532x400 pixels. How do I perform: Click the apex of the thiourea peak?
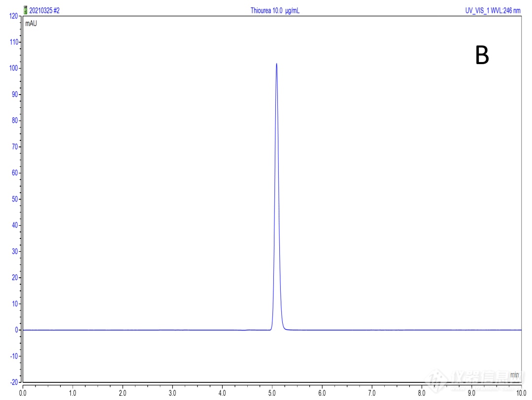(276, 64)
